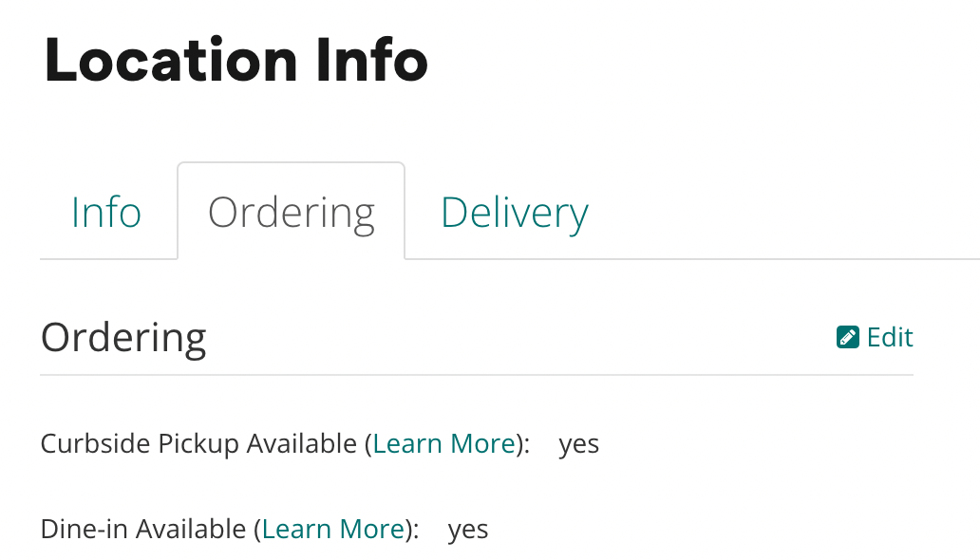Click the Ordering section heading
Image resolution: width=980 pixels, height=560 pixels.
point(123,337)
